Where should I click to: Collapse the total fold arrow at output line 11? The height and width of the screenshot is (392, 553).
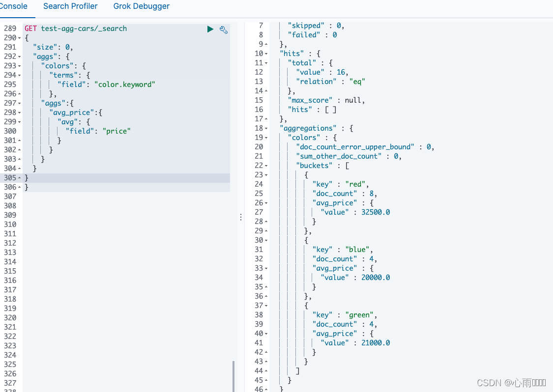point(266,63)
